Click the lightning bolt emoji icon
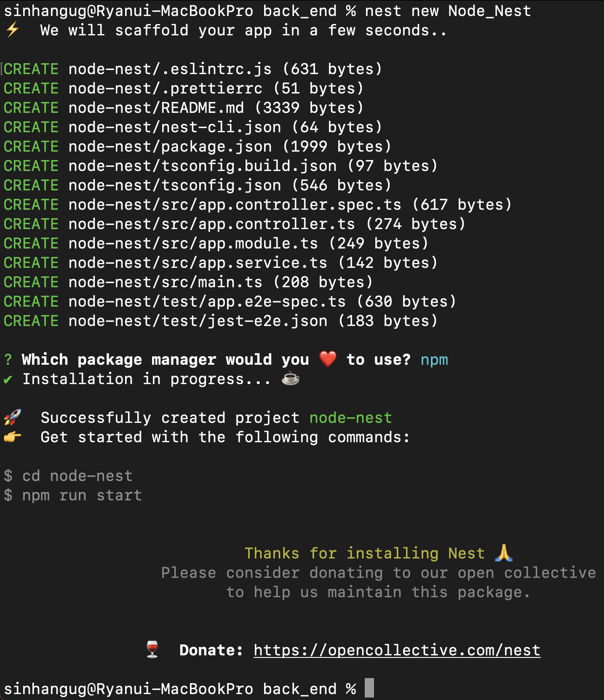Image resolution: width=604 pixels, height=700 pixels. click(12, 30)
